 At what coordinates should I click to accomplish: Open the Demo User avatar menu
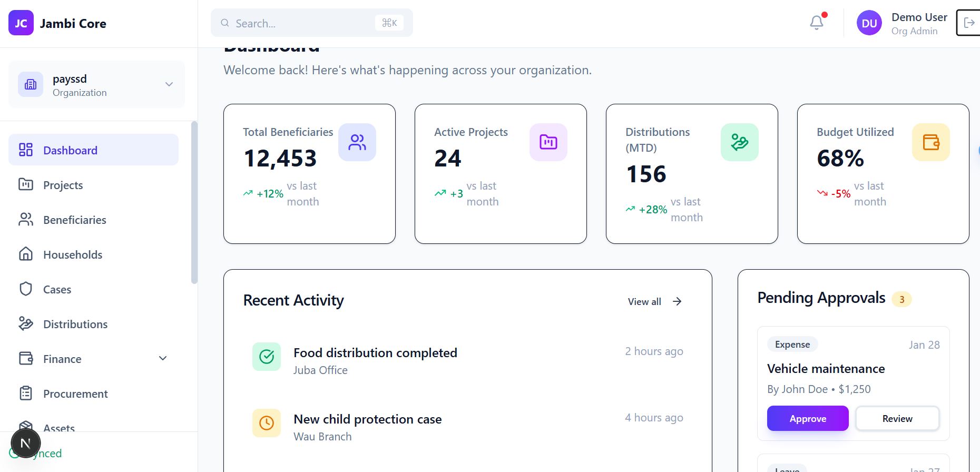click(869, 23)
